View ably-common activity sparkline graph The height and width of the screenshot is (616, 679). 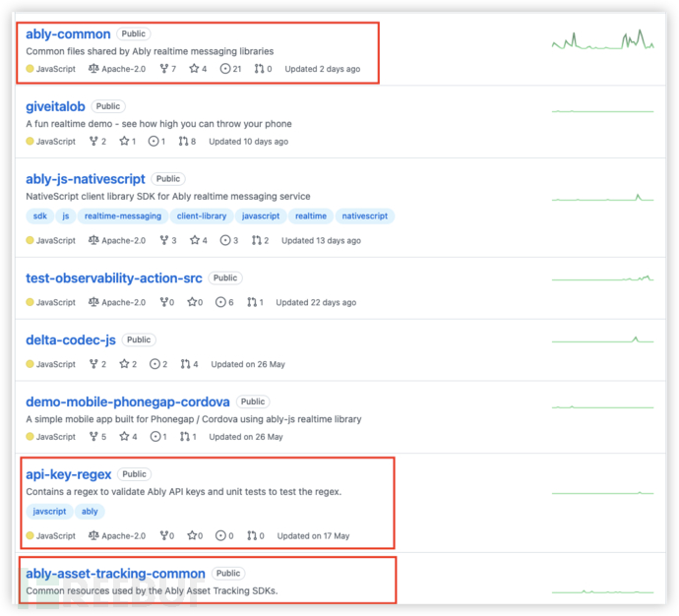[x=603, y=39]
